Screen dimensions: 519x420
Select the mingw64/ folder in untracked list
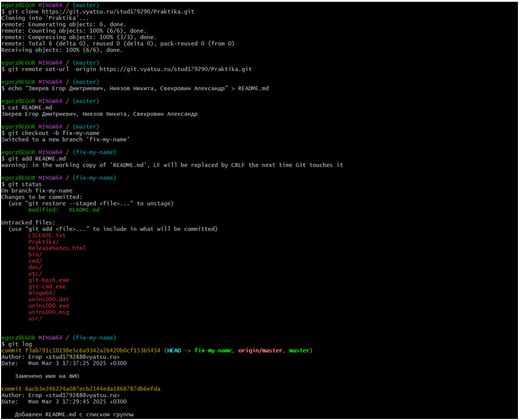coord(42,293)
